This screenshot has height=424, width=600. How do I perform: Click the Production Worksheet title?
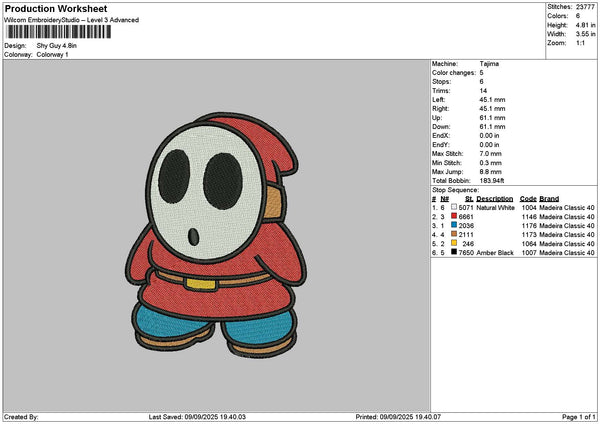[x=56, y=9]
